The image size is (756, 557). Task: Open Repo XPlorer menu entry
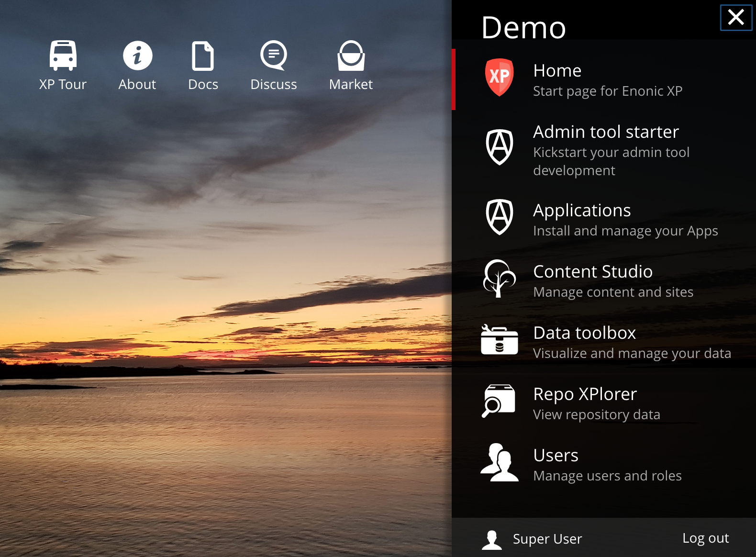coord(604,403)
